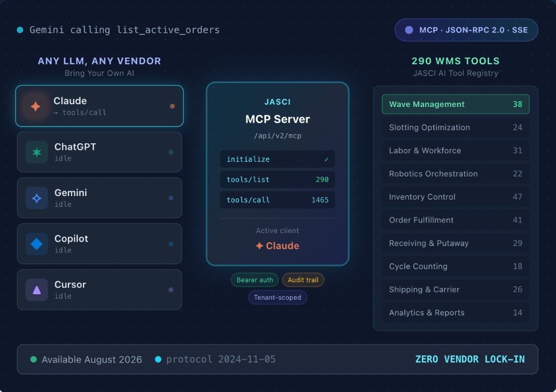Click the Claude card status dot

pyautogui.click(x=172, y=106)
